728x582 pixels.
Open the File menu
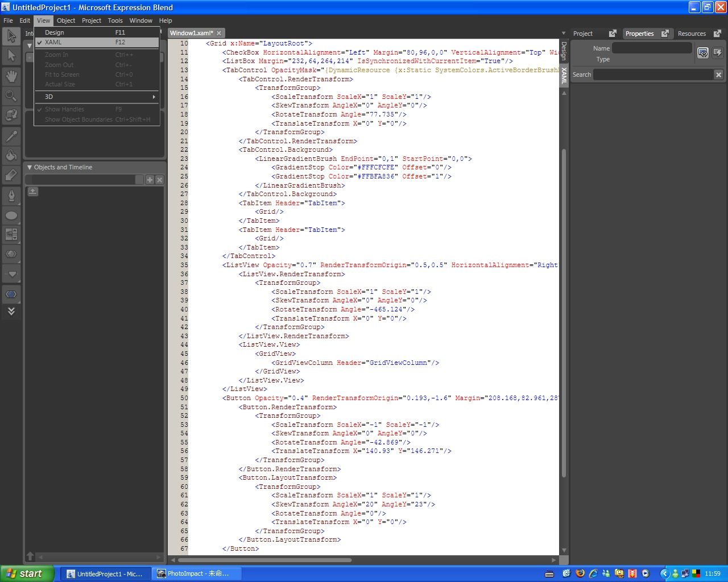click(x=8, y=20)
